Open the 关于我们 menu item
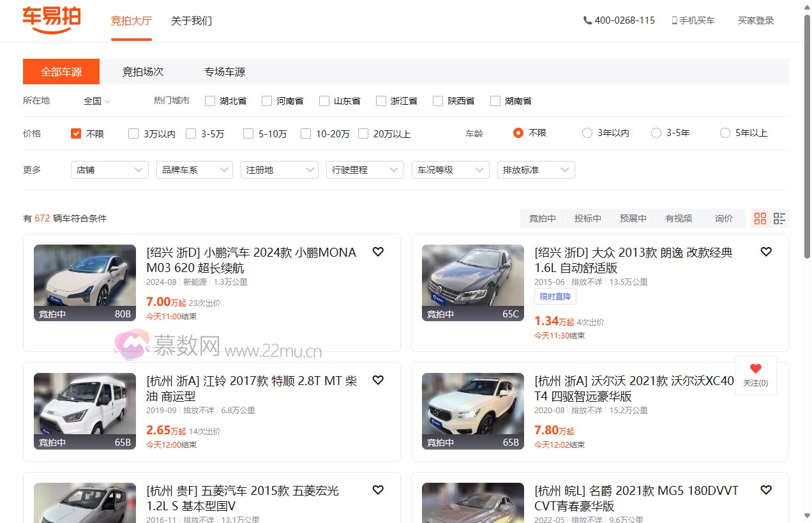Screen dimensions: 812x523 pyautogui.click(x=191, y=20)
